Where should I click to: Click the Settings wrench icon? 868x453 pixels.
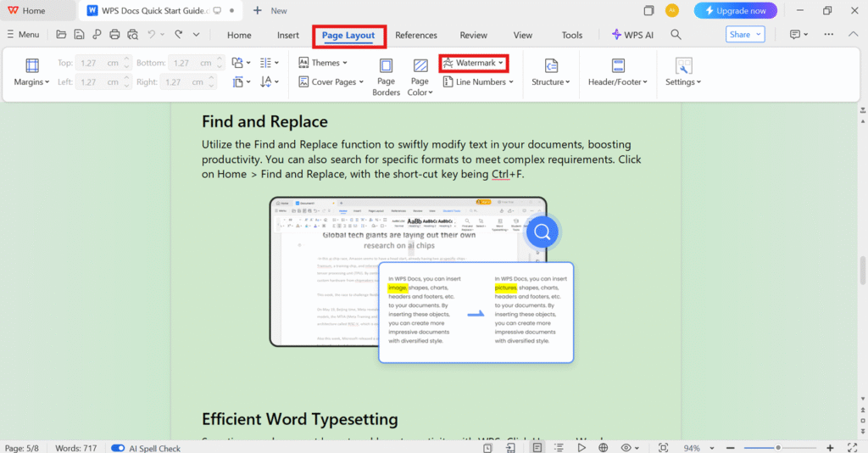coord(683,65)
